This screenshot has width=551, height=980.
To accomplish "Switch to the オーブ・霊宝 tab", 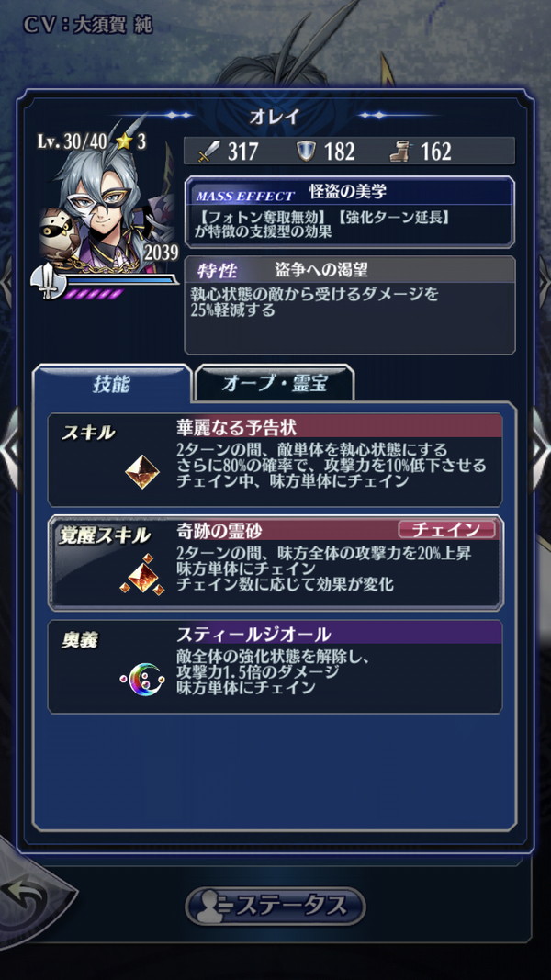I will pos(275,384).
